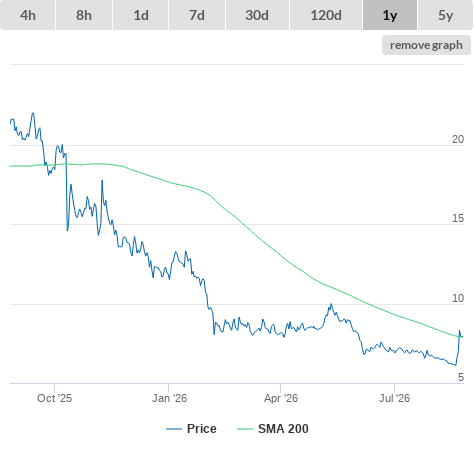Click the 15 price axis label

458,218
